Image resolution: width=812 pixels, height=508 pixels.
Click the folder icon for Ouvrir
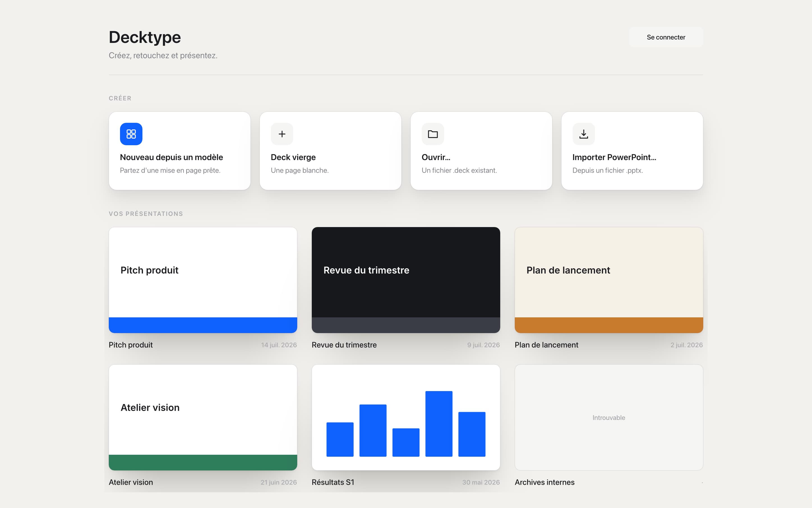pyautogui.click(x=433, y=134)
